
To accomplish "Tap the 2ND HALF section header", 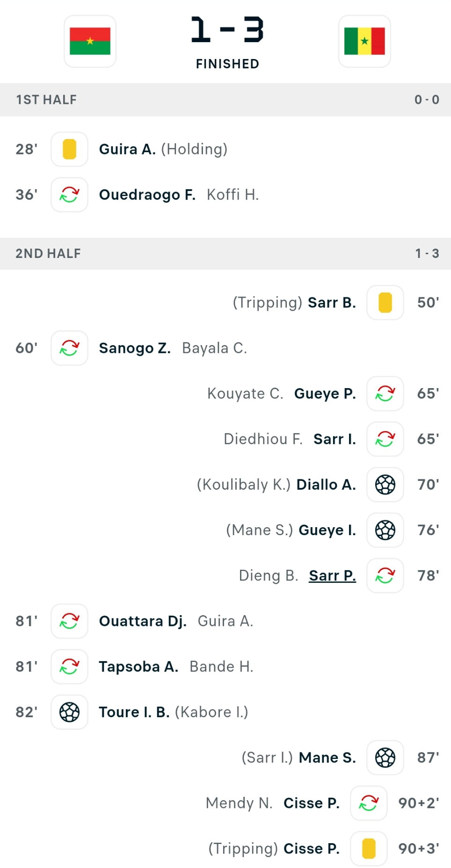I will 225,253.
